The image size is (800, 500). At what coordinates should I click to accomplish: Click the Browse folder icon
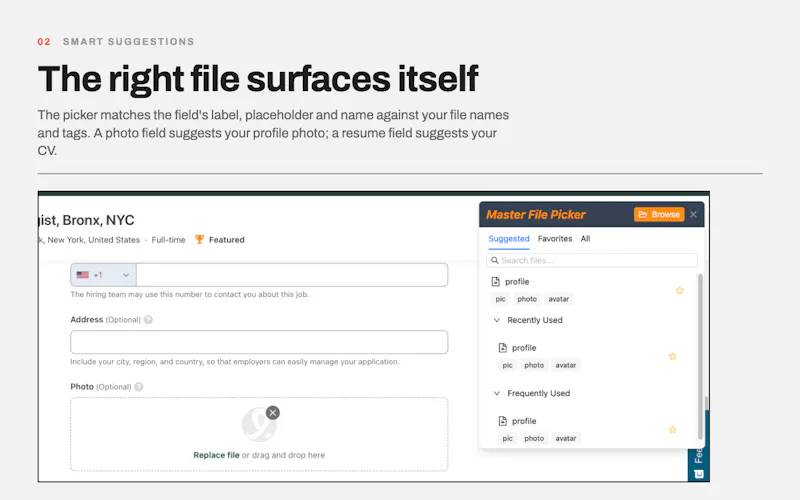tap(643, 214)
